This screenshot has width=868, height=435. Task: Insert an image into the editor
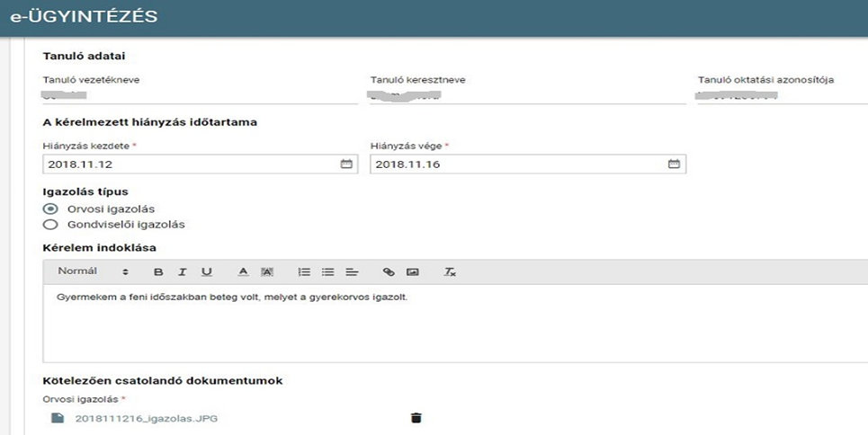coord(413,271)
